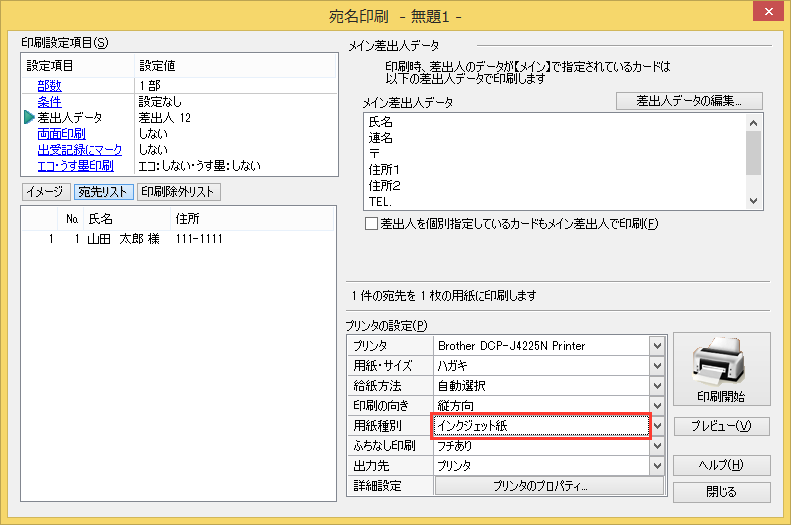
Task: Click the 住所 column header in recipient list
Action: 251,219
